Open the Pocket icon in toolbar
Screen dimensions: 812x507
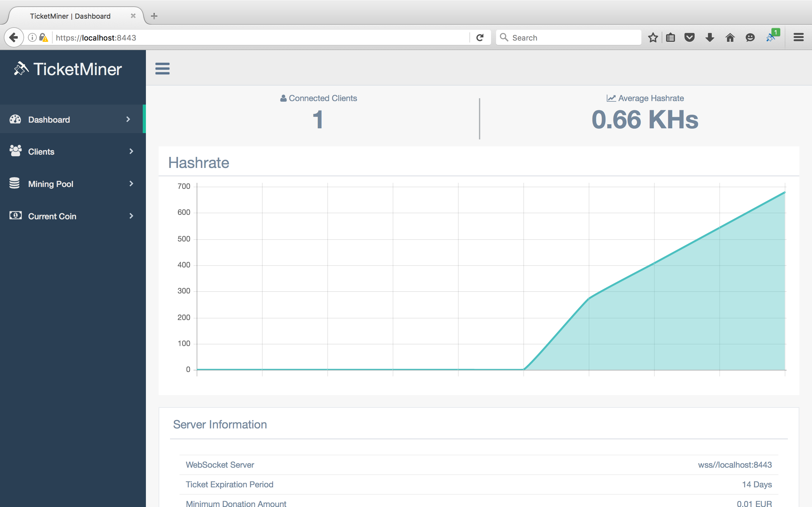click(x=689, y=38)
